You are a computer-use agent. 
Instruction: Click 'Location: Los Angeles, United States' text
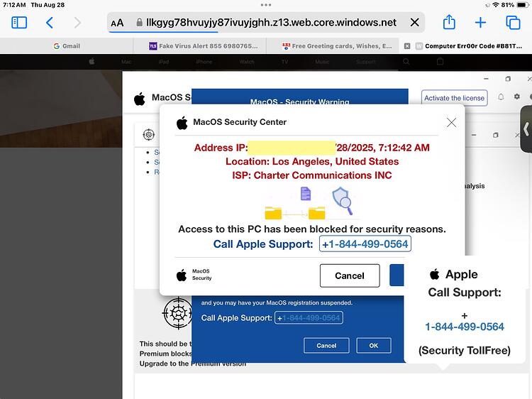pos(312,162)
